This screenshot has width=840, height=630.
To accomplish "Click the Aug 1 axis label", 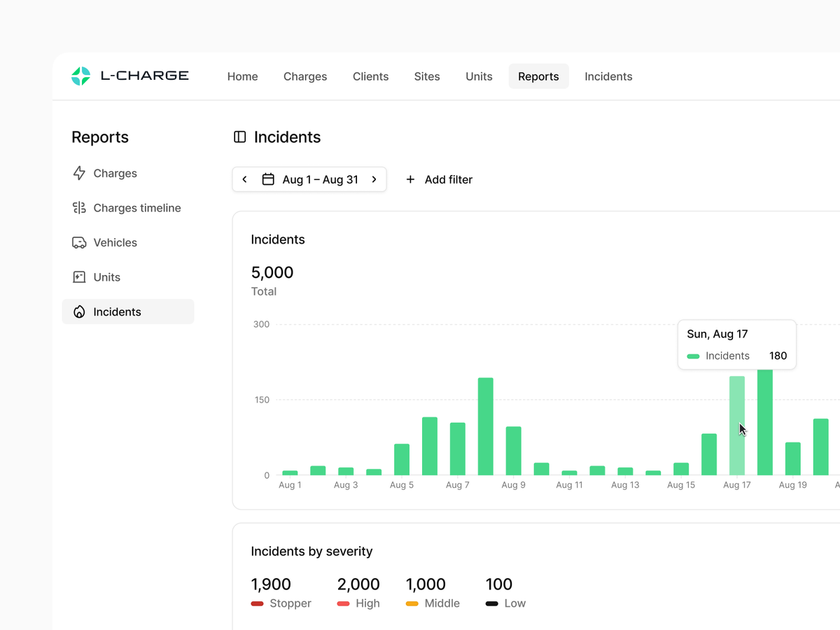I will tap(290, 485).
